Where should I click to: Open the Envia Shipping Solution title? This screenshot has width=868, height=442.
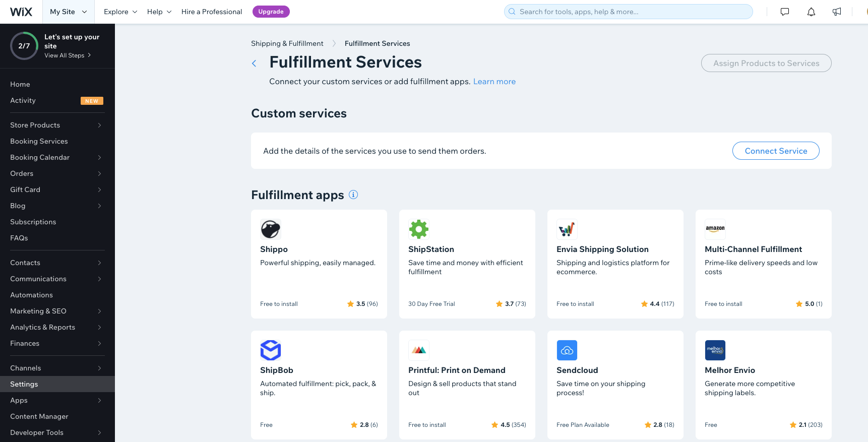602,249
